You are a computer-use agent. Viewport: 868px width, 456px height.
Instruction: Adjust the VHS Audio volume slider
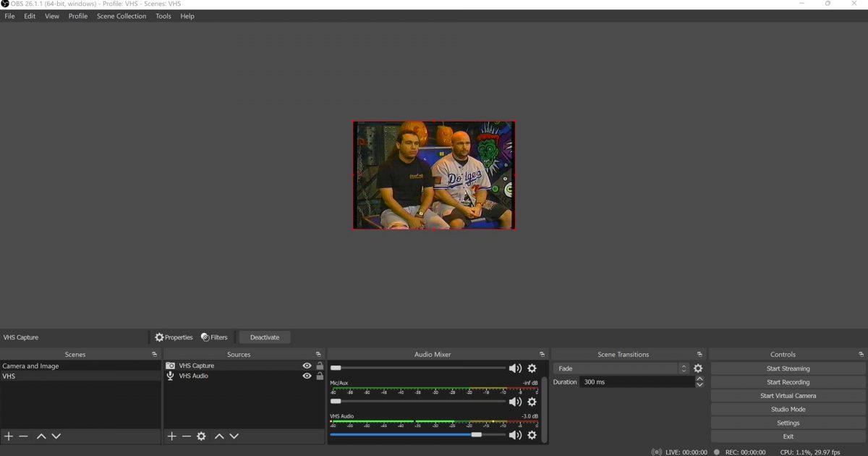[x=476, y=435]
